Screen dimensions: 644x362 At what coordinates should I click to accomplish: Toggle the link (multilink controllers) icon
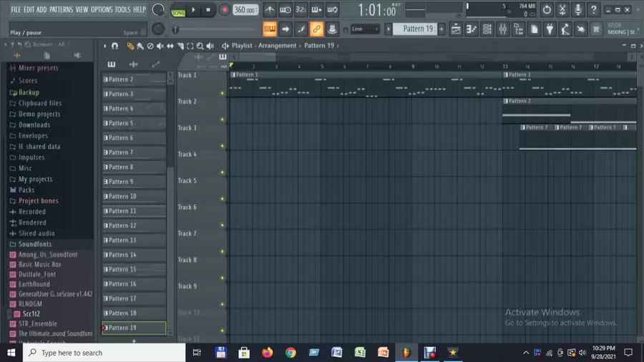[316, 29]
